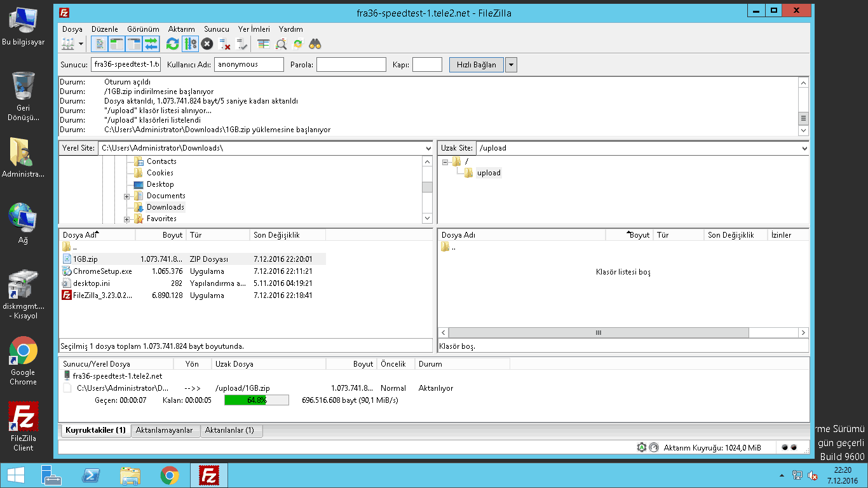Select ChromeSetup.exe in local file list

(193, 271)
